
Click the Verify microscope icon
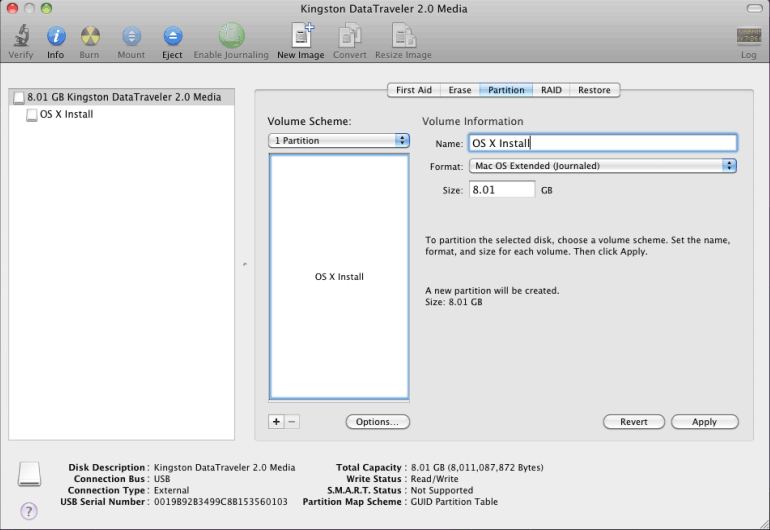(21, 36)
